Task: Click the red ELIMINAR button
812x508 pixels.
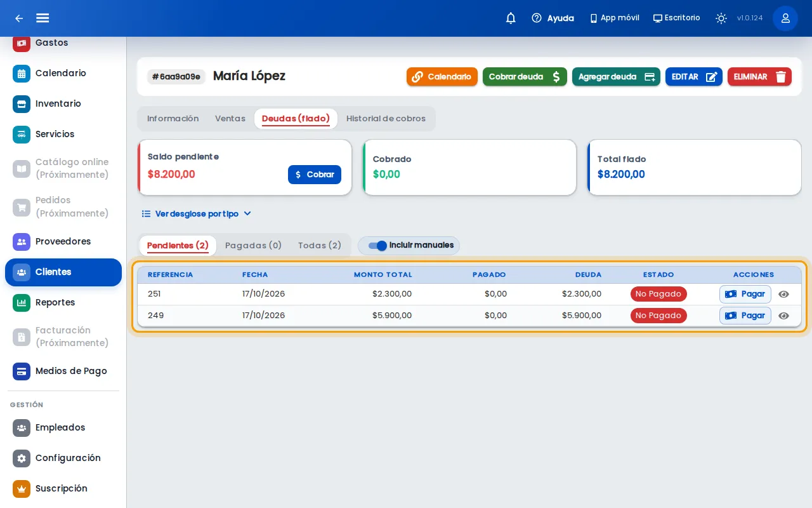Action: (x=759, y=77)
